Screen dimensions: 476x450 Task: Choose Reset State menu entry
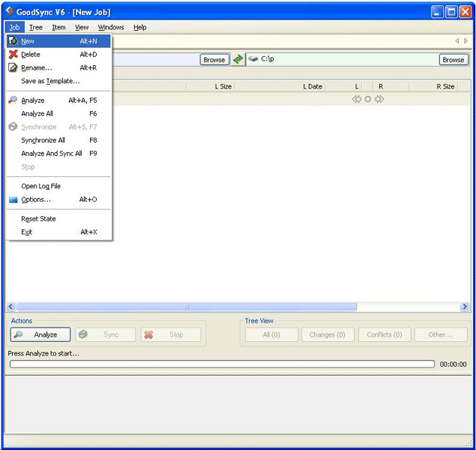pyautogui.click(x=58, y=219)
